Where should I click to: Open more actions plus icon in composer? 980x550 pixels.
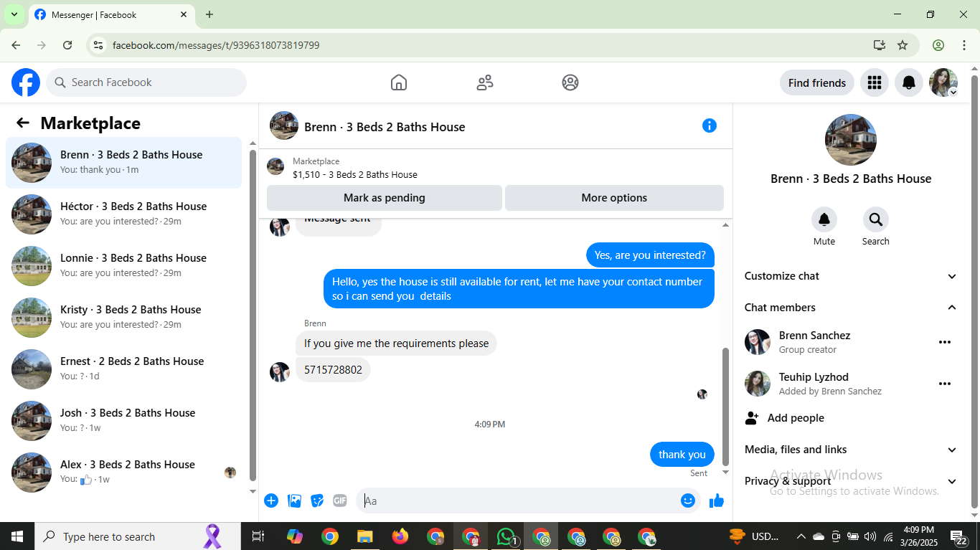click(x=271, y=501)
